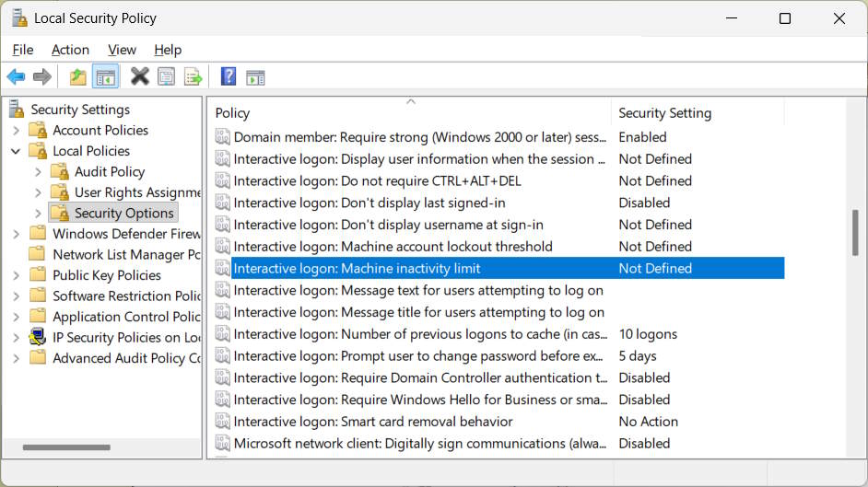The width and height of the screenshot is (868, 487).
Task: Toggle Show/Hide Console Tree button
Action: [105, 76]
